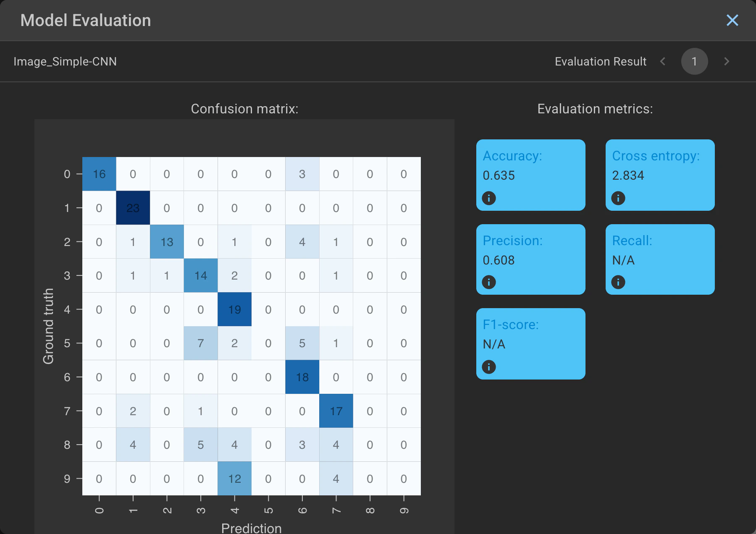Open info icon under Recall
The height and width of the screenshot is (534, 756).
[x=618, y=282]
